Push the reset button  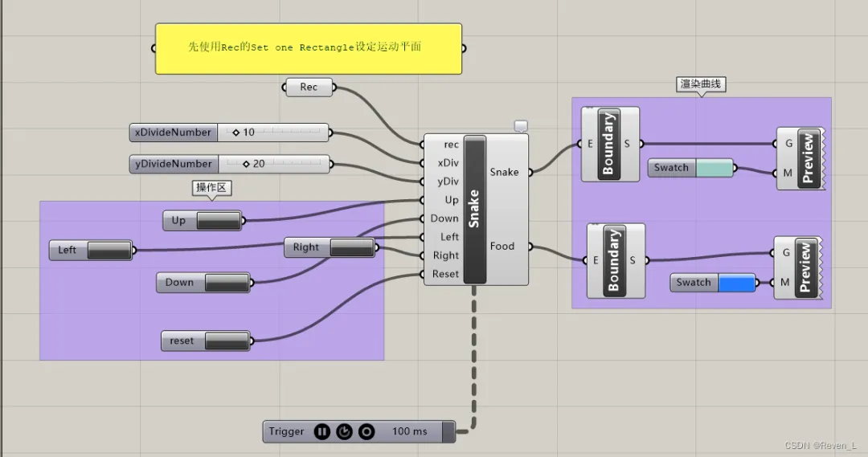tap(227, 341)
